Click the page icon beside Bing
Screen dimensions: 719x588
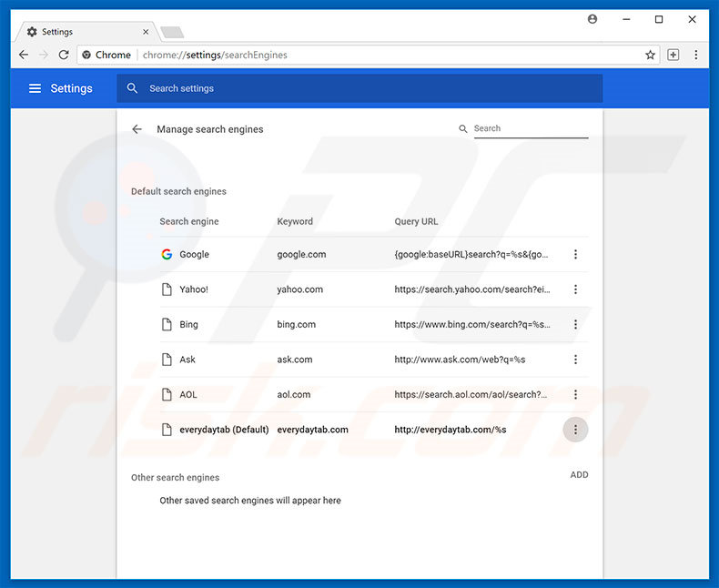click(167, 324)
